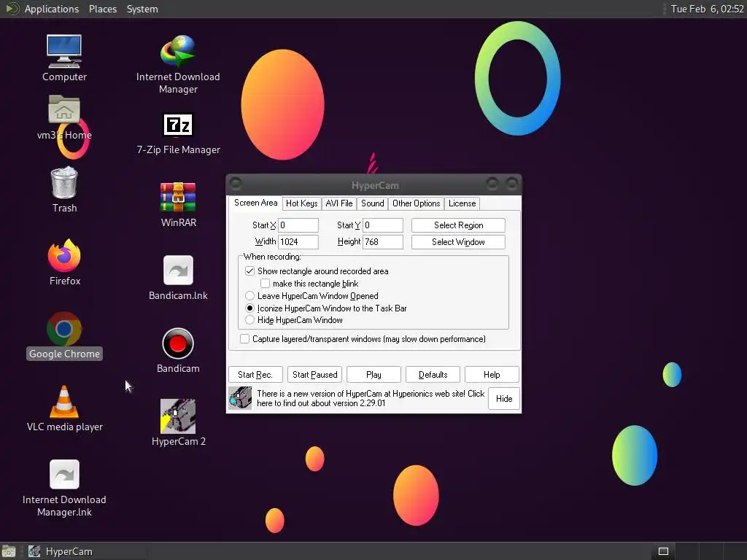Toggle Show rectangle around recorded area

click(249, 271)
